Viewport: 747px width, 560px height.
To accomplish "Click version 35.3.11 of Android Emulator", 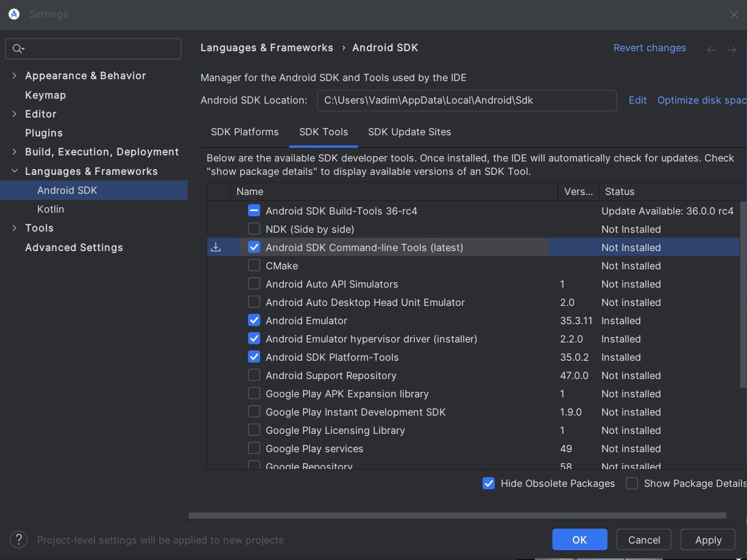I will pos(576,321).
